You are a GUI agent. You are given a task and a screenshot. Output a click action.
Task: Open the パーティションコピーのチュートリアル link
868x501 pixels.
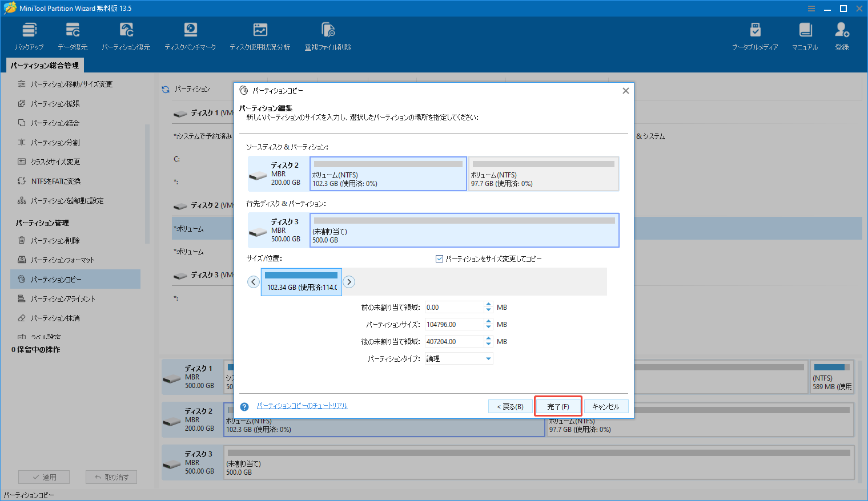302,406
